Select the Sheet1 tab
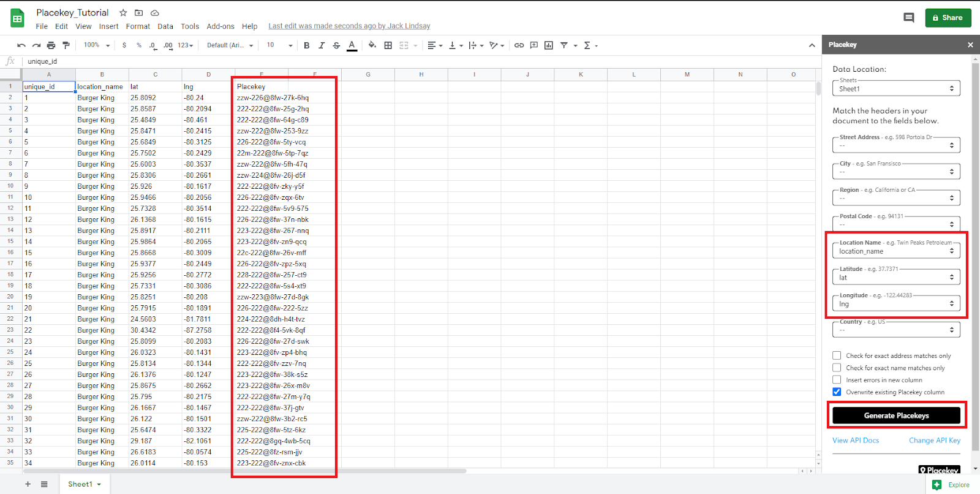This screenshot has width=980, height=494. (x=84, y=484)
